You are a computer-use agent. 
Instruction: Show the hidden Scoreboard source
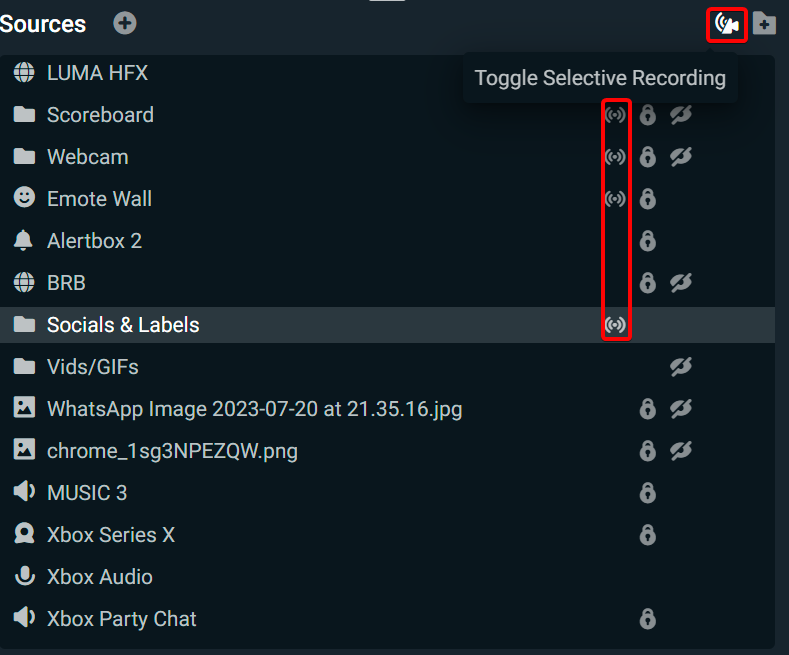coord(681,115)
